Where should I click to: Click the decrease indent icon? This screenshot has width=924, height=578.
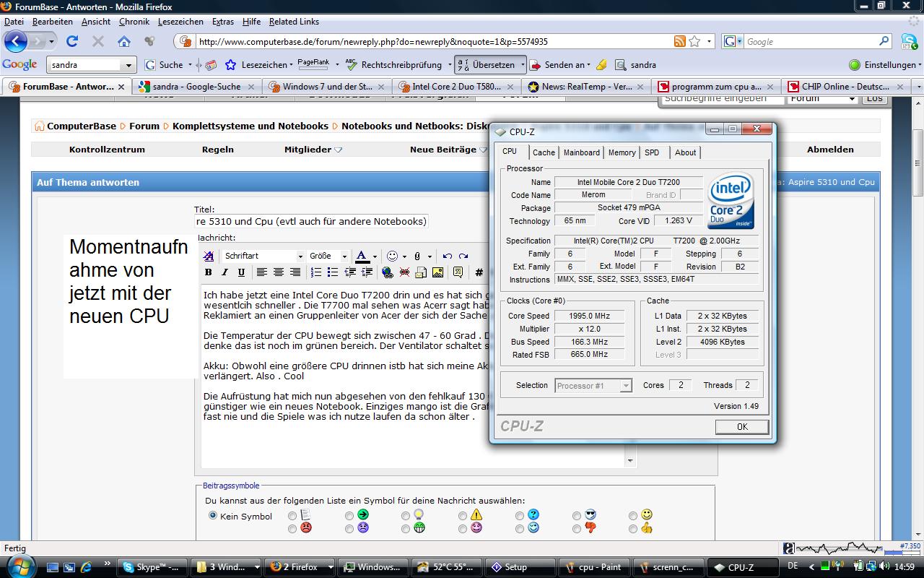coord(350,272)
